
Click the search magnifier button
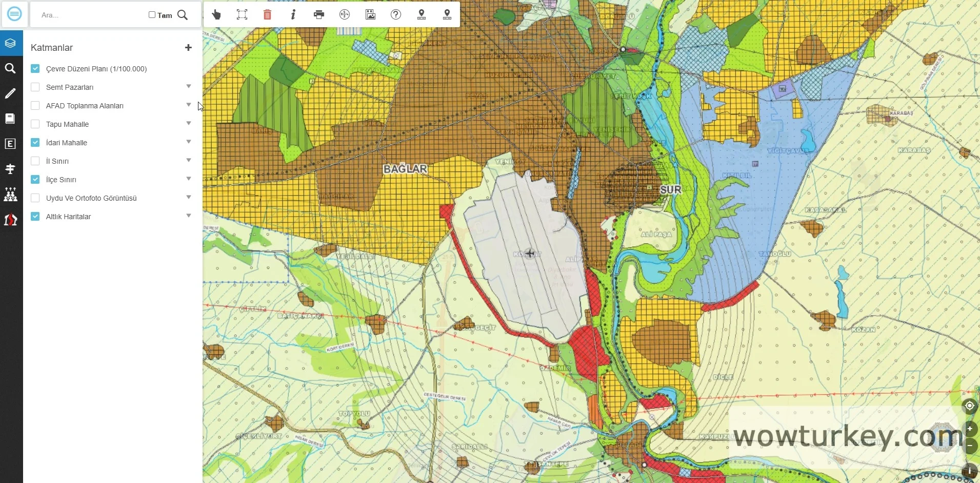(183, 15)
